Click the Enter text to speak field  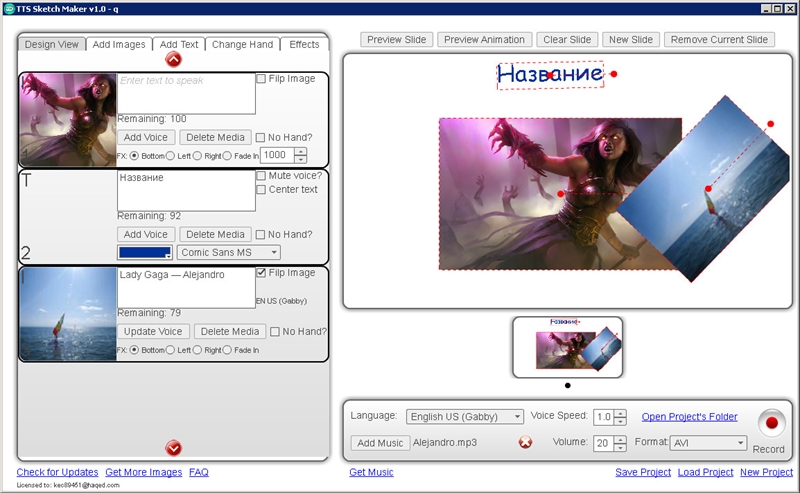tap(186, 93)
